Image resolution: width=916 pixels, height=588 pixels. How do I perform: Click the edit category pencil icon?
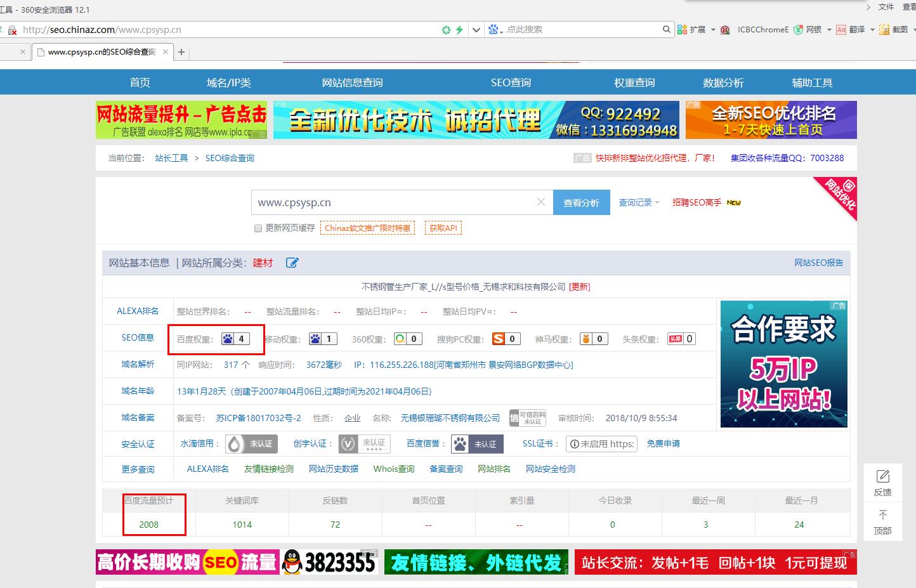(x=292, y=263)
